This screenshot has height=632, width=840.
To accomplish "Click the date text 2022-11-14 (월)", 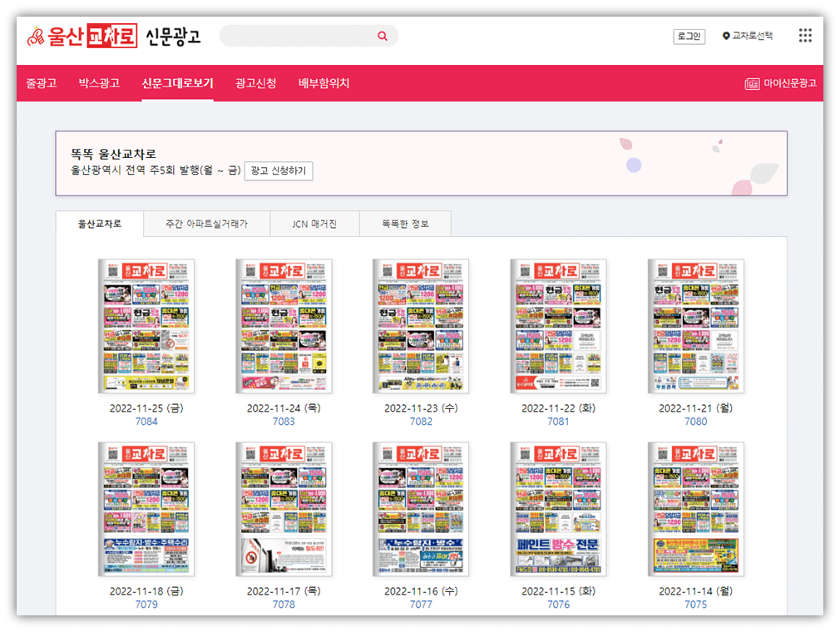I will pos(696,591).
